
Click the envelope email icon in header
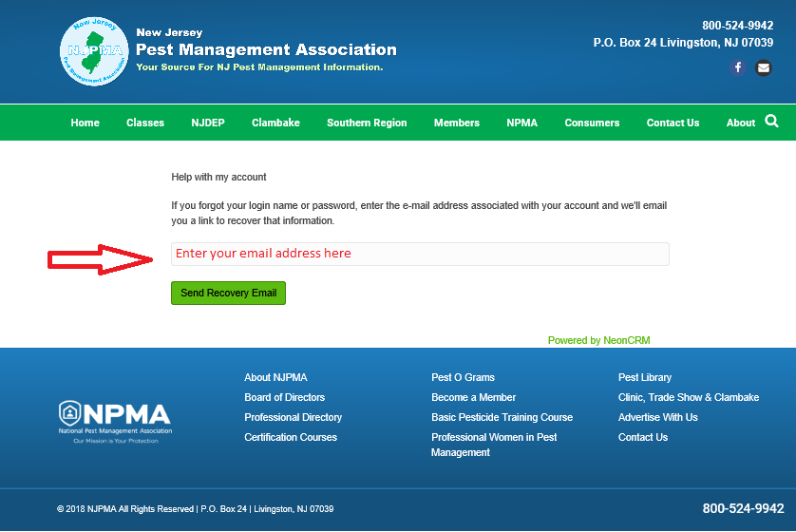click(x=763, y=67)
